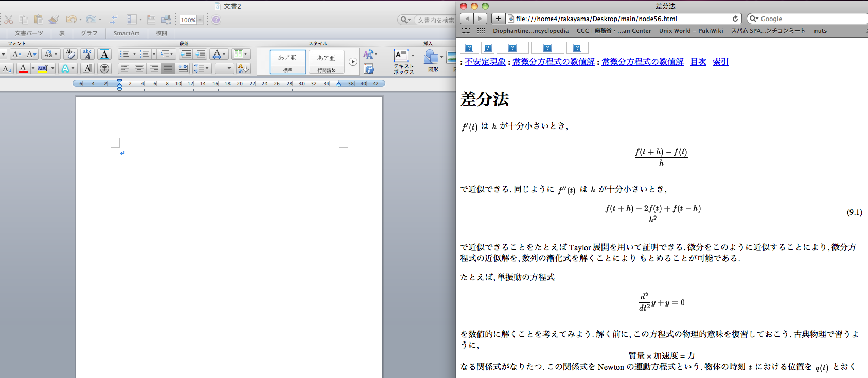This screenshot has height=378, width=868.
Task: Toggle align text right
Action: 153,68
